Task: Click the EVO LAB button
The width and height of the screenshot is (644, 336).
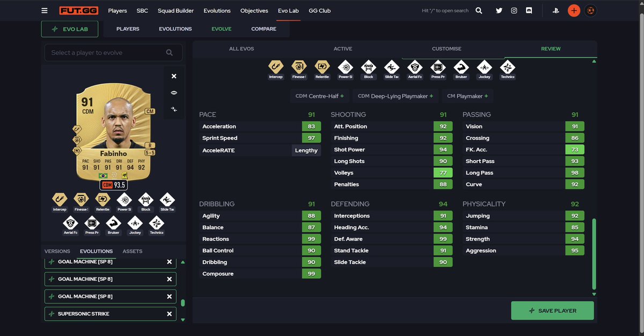Action: tap(70, 29)
